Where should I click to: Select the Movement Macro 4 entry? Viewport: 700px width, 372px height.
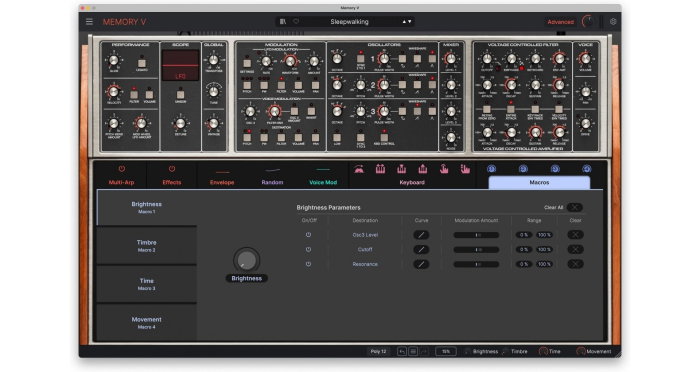click(x=146, y=323)
